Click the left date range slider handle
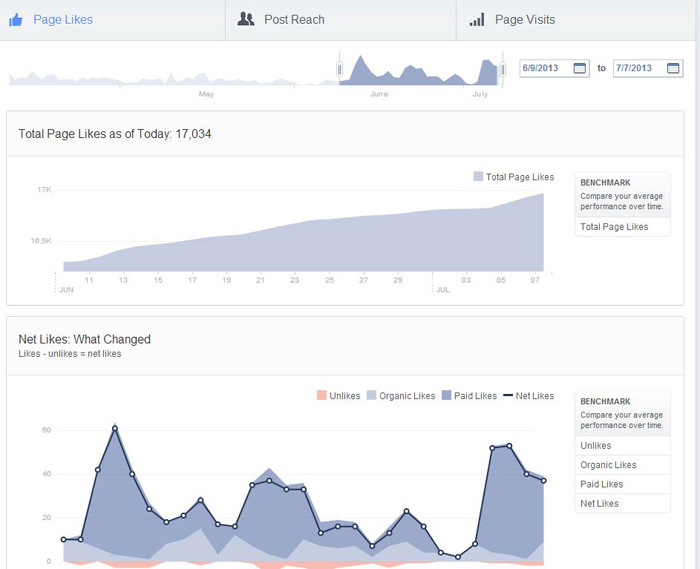 tap(340, 69)
